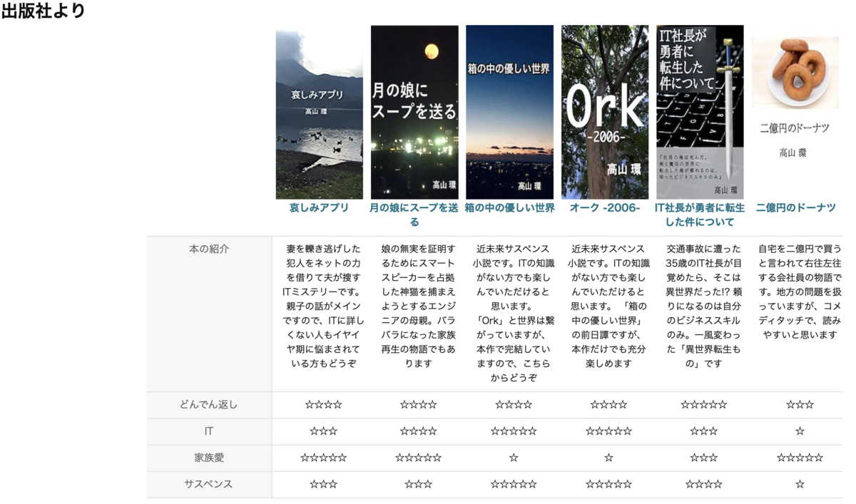This screenshot has width=856, height=504.
Task: Open the オーク -2006- tree cover image
Action: [x=605, y=110]
